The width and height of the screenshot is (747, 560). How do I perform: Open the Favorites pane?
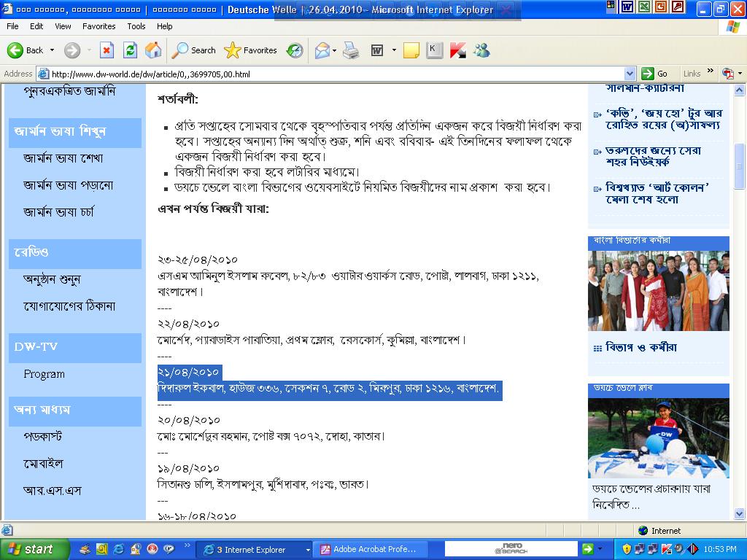[x=251, y=50]
